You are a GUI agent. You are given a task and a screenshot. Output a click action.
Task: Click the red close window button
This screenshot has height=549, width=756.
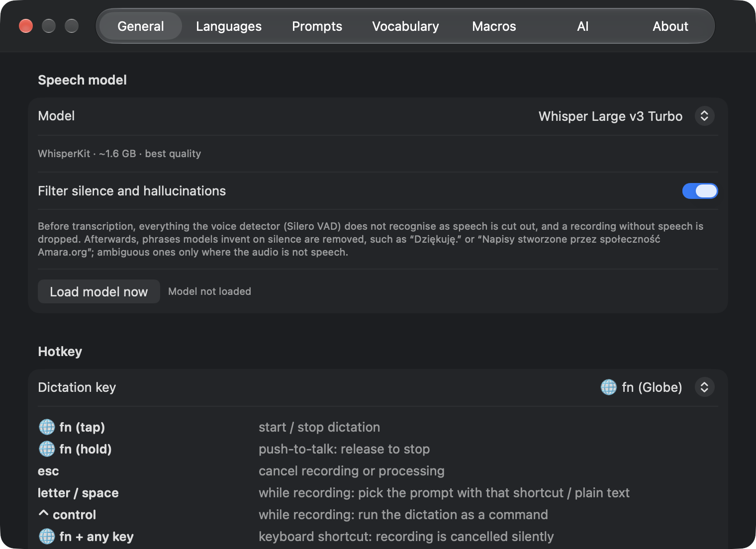click(x=26, y=26)
